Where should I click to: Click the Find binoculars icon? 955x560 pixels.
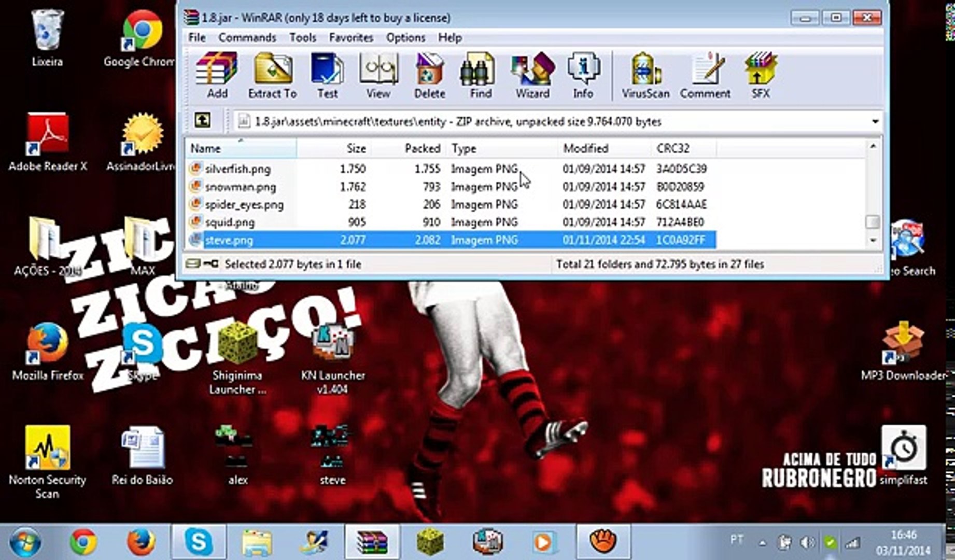pos(480,76)
